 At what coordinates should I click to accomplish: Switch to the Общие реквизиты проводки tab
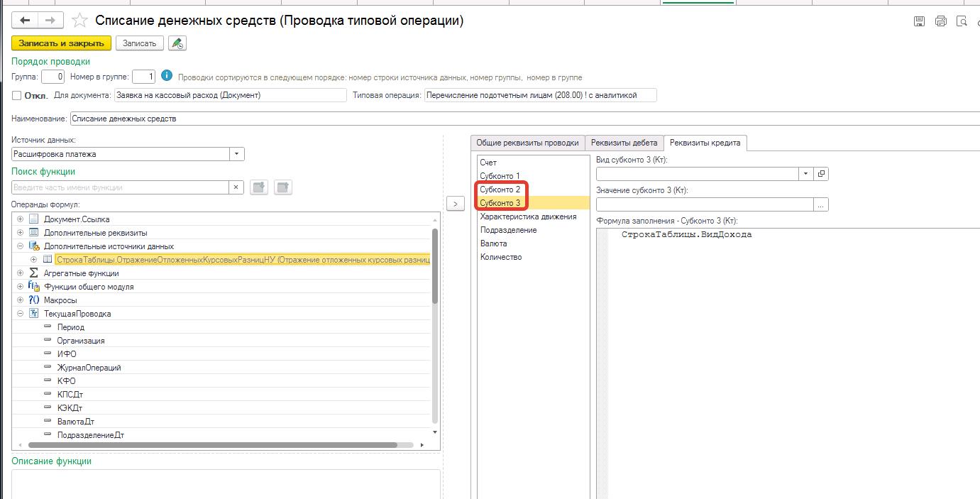tap(527, 143)
